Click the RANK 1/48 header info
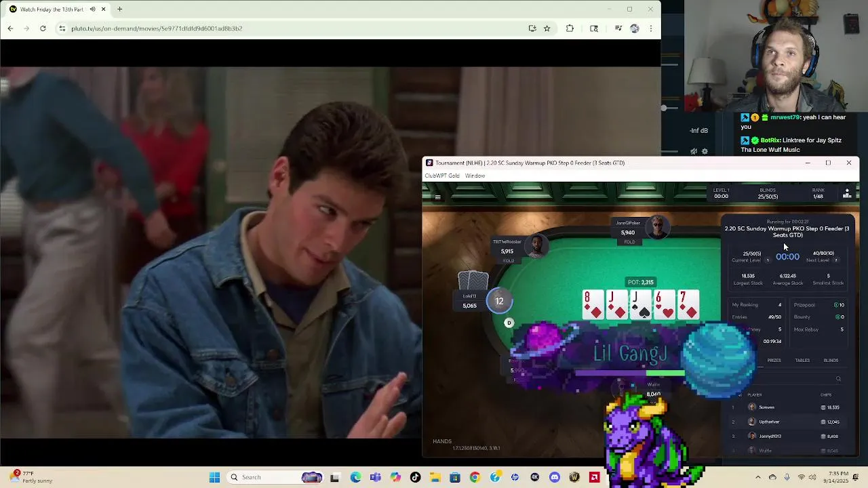Image resolution: width=868 pixels, height=488 pixels. coord(818,194)
